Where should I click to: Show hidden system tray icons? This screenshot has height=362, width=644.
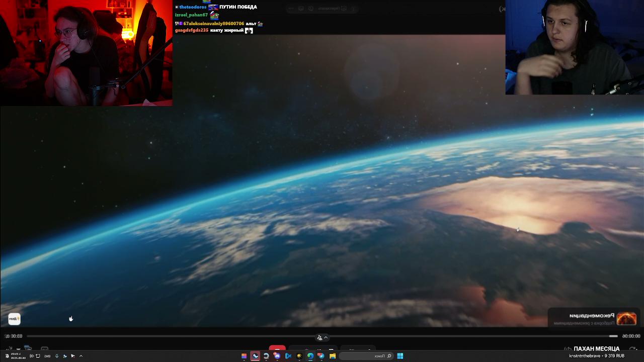81,356
